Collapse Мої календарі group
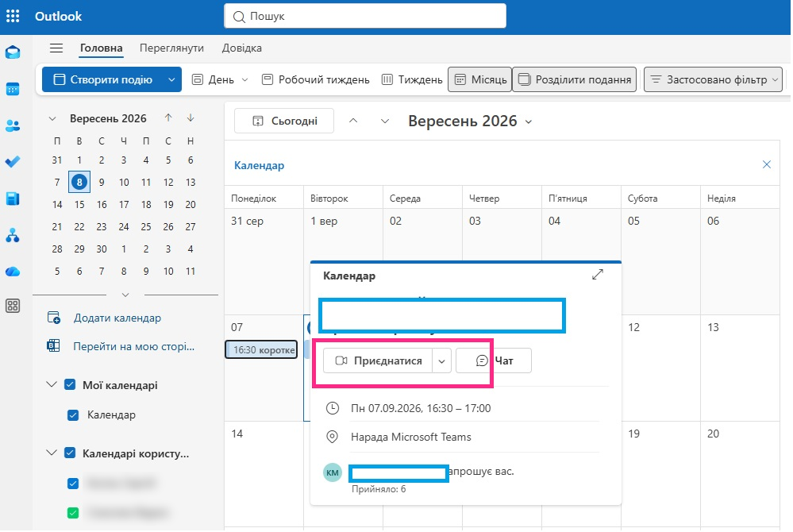 pyautogui.click(x=52, y=384)
